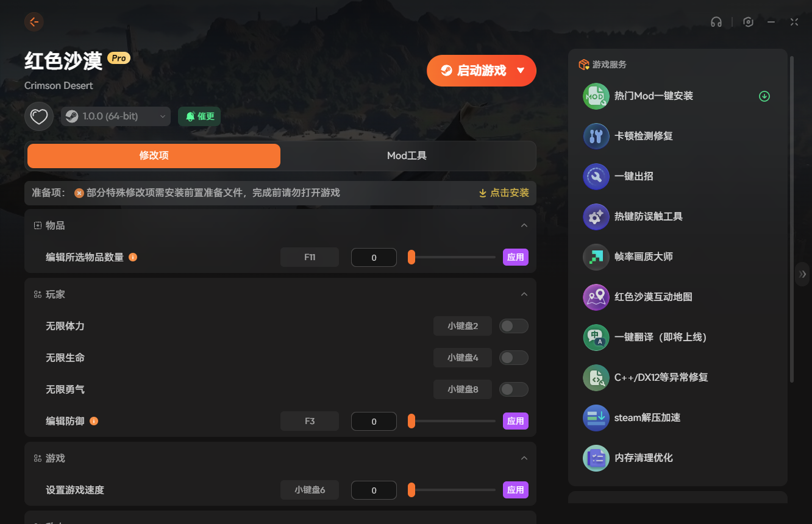812x524 pixels.
Task: Open the 1.0.0 (64-bit) version dropdown
Action: [115, 116]
